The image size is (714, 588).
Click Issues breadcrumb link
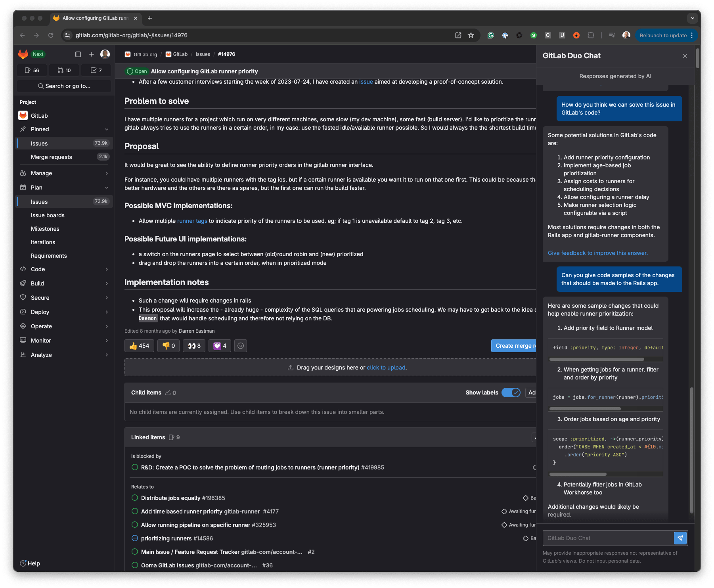pos(203,54)
